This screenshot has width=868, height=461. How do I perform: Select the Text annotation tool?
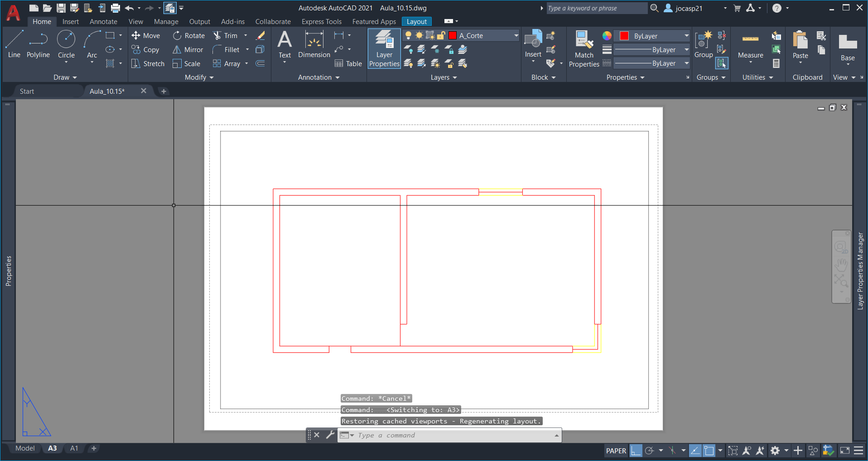[x=285, y=44]
